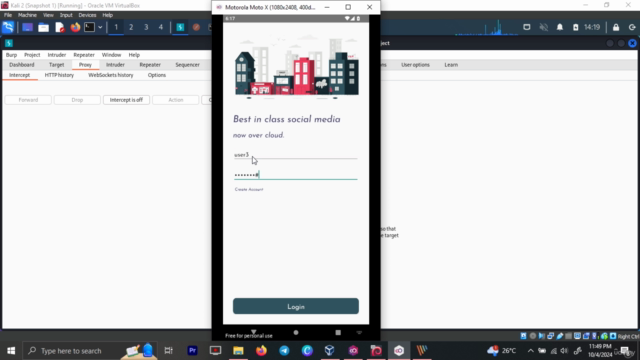The image size is (640, 360).
Task: Click the Drop button in Burp
Action: 77,100
